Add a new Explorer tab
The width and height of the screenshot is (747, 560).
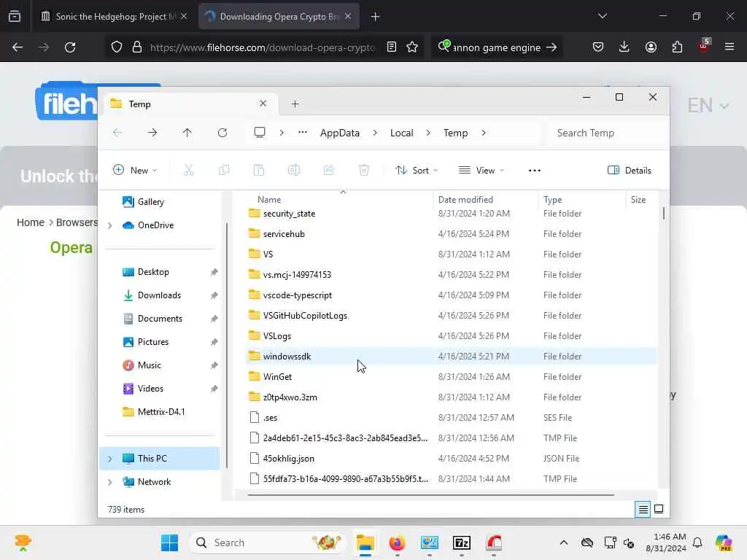pos(295,104)
